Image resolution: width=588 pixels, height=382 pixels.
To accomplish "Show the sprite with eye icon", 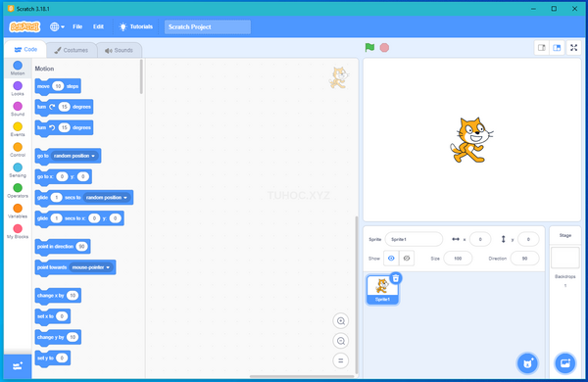I will [391, 259].
